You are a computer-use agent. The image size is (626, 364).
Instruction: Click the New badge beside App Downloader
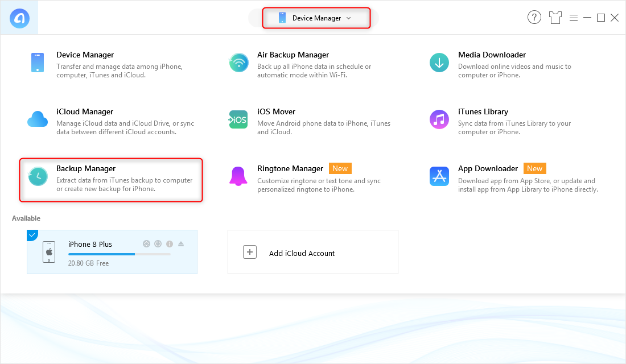click(x=534, y=168)
